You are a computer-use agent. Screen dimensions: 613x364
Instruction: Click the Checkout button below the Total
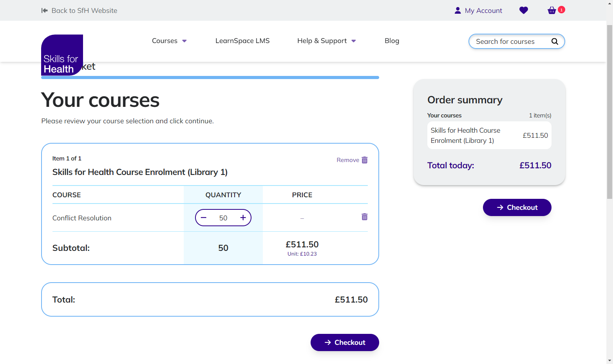coord(345,342)
